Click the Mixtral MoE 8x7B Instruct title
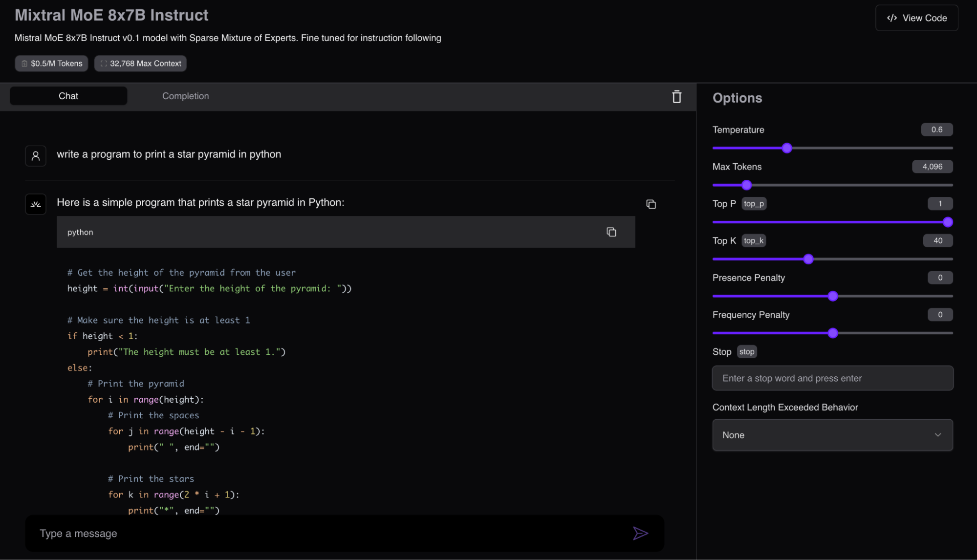 111,15
